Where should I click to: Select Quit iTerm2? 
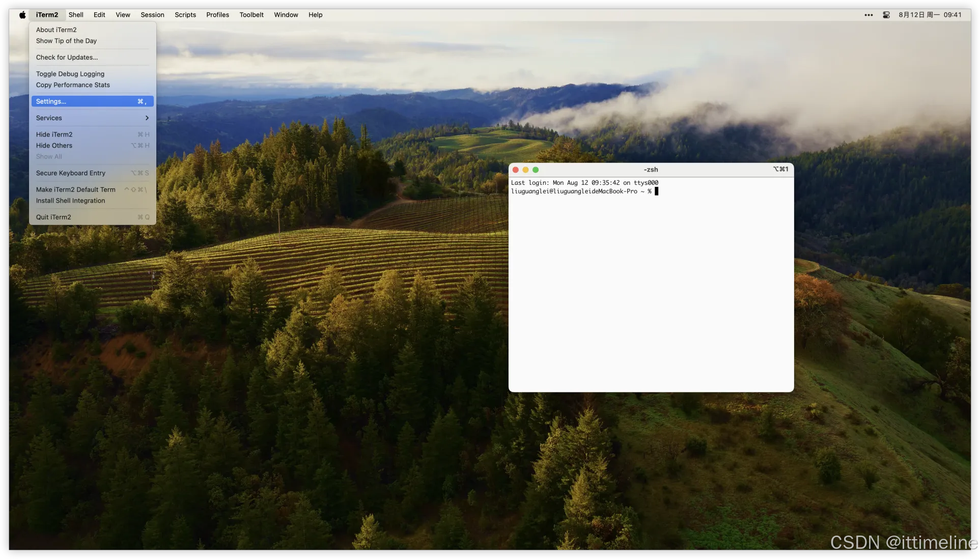coord(53,217)
